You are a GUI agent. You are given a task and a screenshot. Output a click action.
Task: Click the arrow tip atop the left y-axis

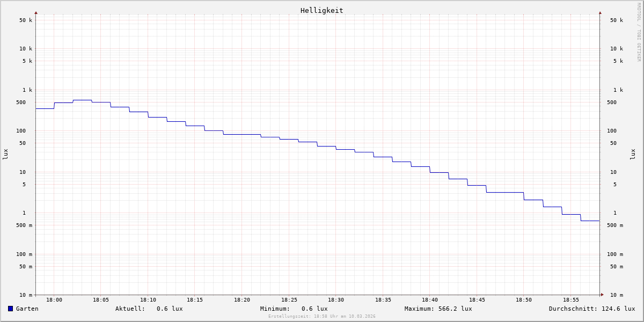coord(36,12)
